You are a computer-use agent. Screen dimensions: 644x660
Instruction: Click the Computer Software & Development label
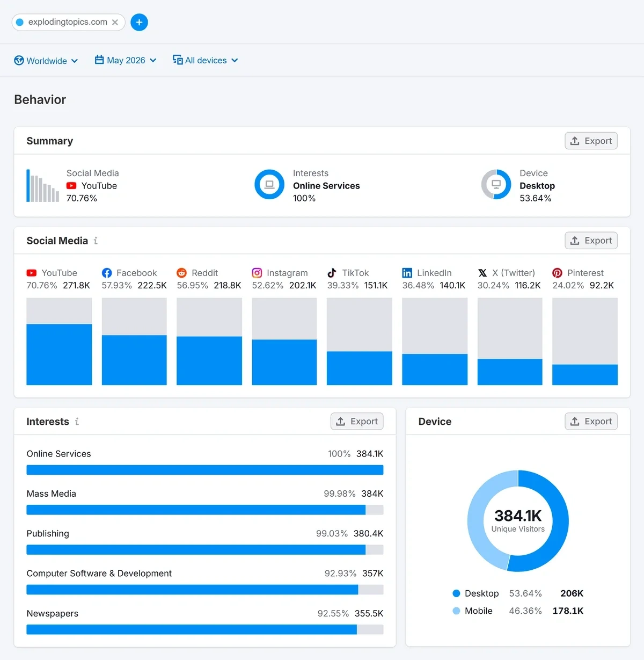[99, 574]
